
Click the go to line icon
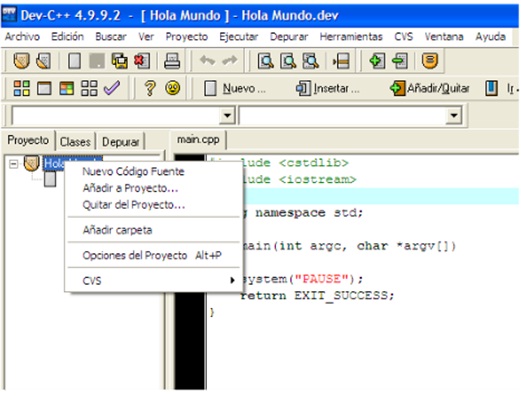coord(341,61)
